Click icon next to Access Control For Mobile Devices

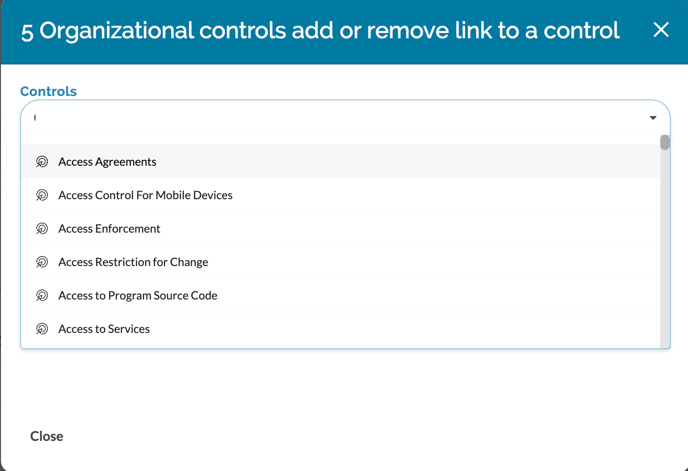coord(42,195)
